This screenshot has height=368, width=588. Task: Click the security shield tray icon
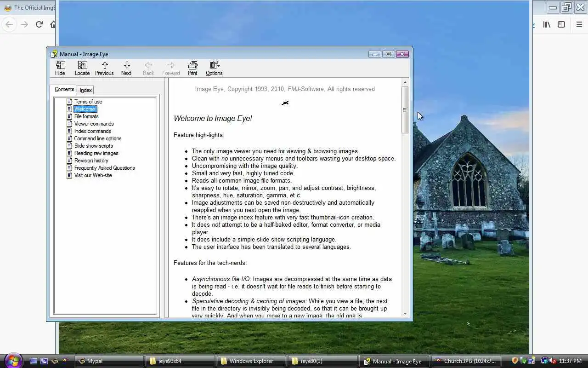point(515,361)
